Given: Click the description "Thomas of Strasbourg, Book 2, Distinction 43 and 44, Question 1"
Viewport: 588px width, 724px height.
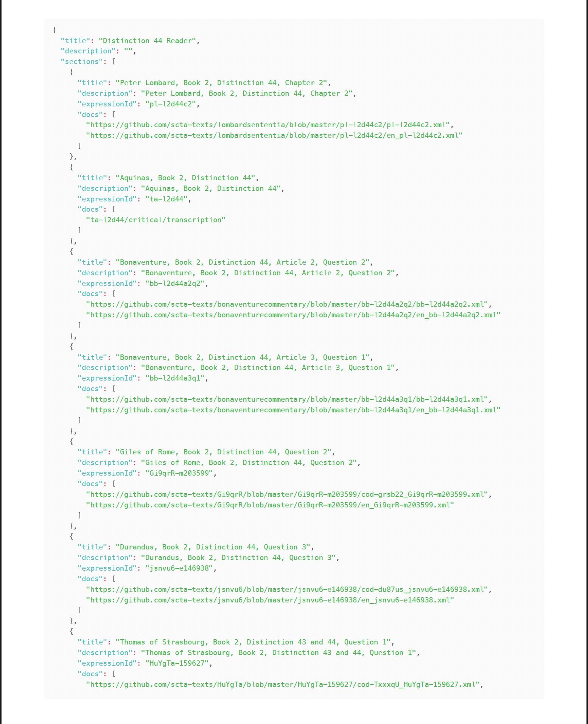Looking at the screenshot, I should (x=278, y=653).
